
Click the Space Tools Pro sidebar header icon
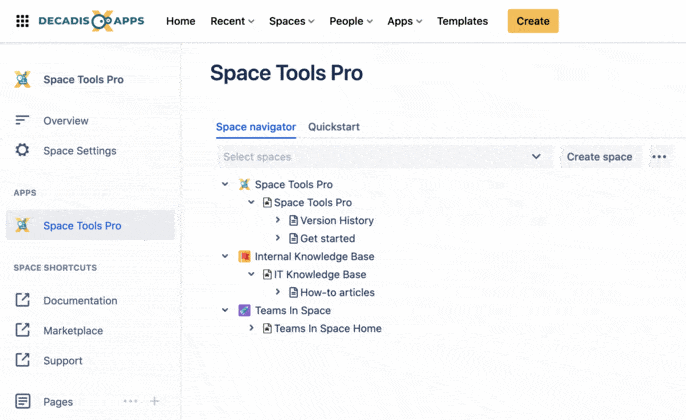coord(22,80)
